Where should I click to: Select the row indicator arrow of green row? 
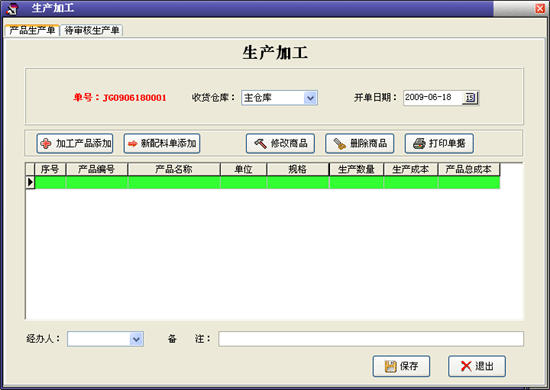(x=30, y=182)
